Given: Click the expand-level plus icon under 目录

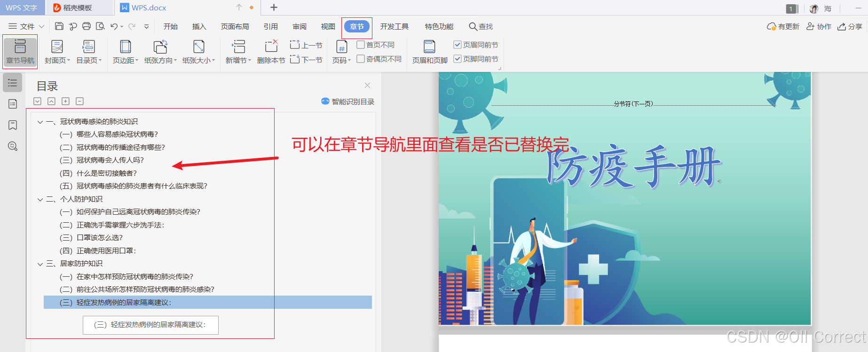Looking at the screenshot, I should pyautogui.click(x=66, y=101).
